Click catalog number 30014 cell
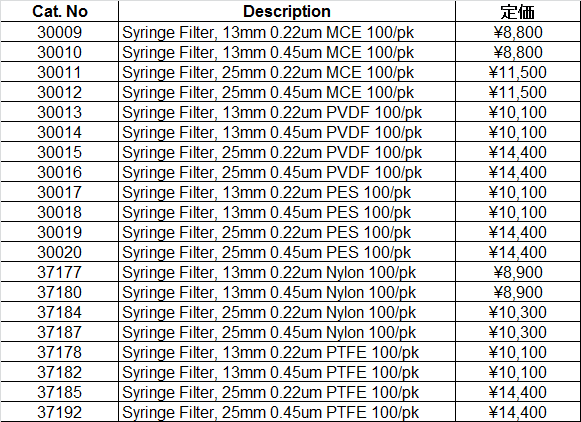The width and height of the screenshot is (581, 422). coord(60,132)
